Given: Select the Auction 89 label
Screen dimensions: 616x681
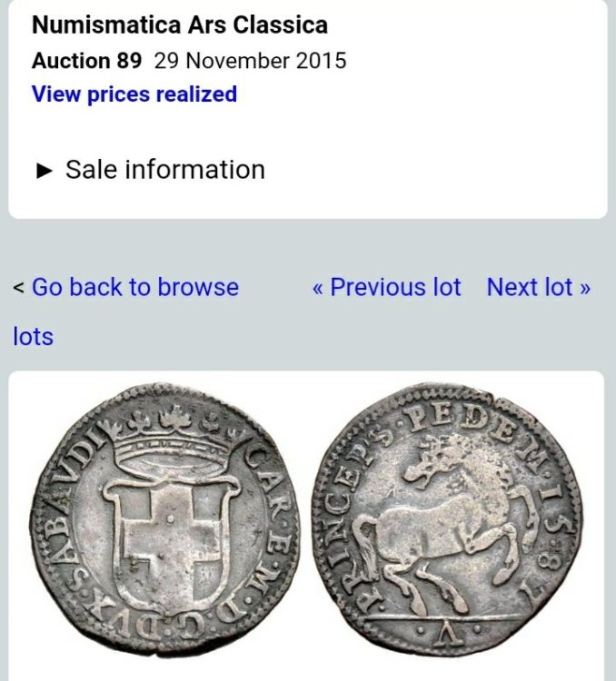Looking at the screenshot, I should [86, 61].
